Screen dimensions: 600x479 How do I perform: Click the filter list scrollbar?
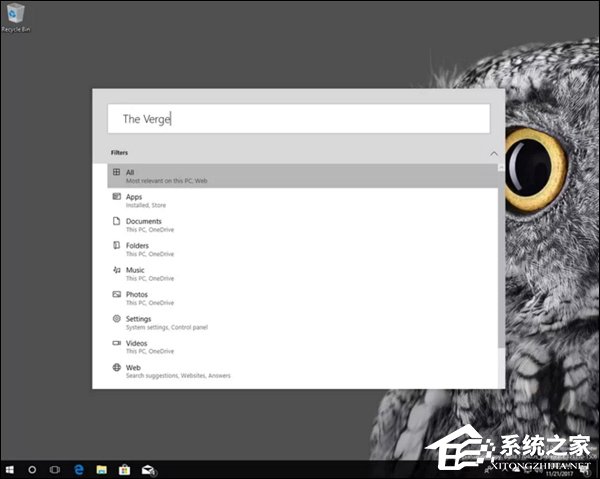pyautogui.click(x=501, y=260)
